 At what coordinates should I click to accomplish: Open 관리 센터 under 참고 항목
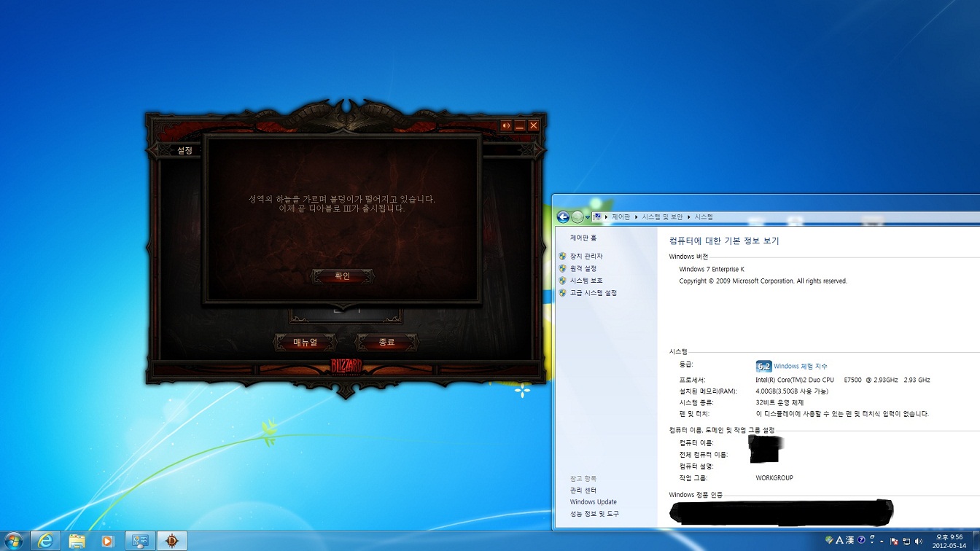pyautogui.click(x=583, y=491)
